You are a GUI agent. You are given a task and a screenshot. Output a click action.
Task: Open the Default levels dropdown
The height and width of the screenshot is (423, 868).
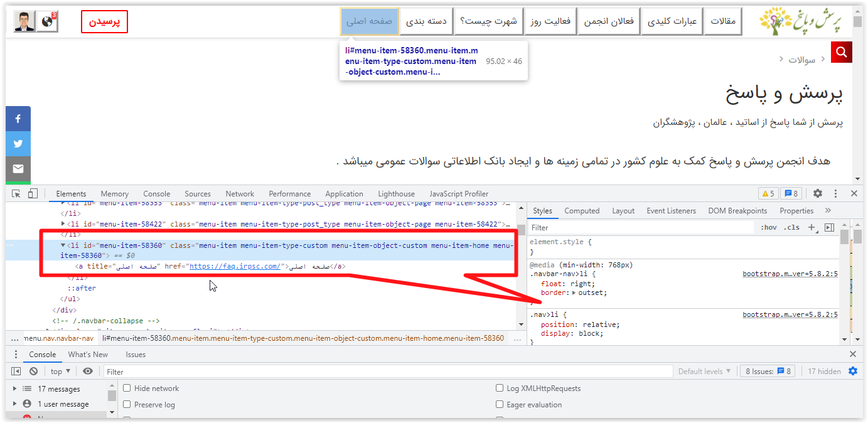click(x=705, y=372)
